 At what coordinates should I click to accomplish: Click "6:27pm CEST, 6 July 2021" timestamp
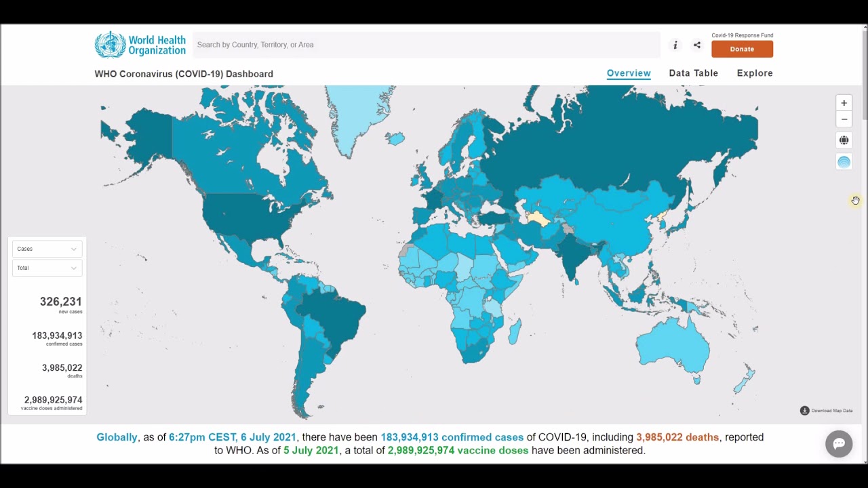tap(233, 437)
